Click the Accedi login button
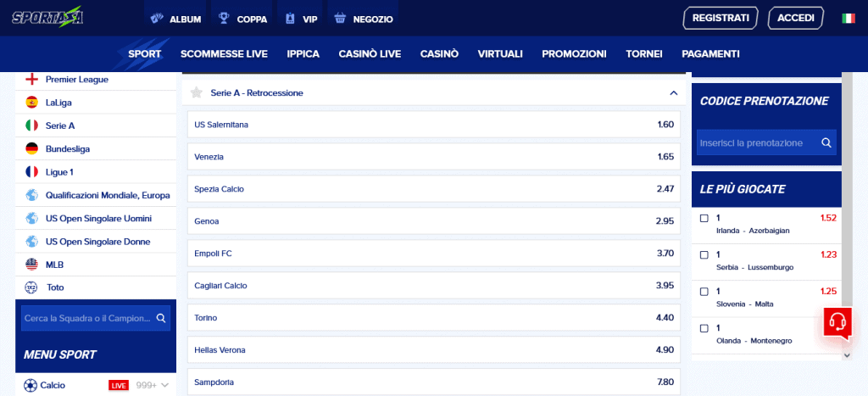Image resolution: width=868 pixels, height=396 pixels. (x=796, y=18)
